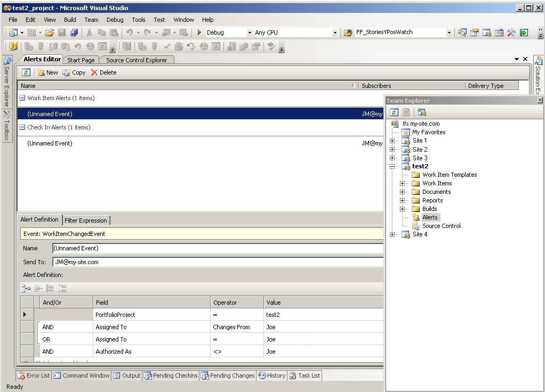Click the Redo arrow in the standard toolbar

[147, 32]
